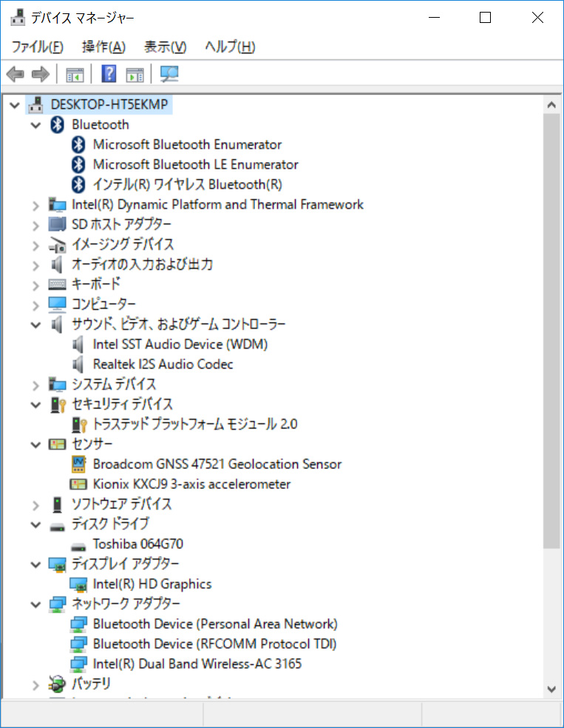Click the バッテリ battery icon
Screen dimensions: 564x728
click(57, 684)
